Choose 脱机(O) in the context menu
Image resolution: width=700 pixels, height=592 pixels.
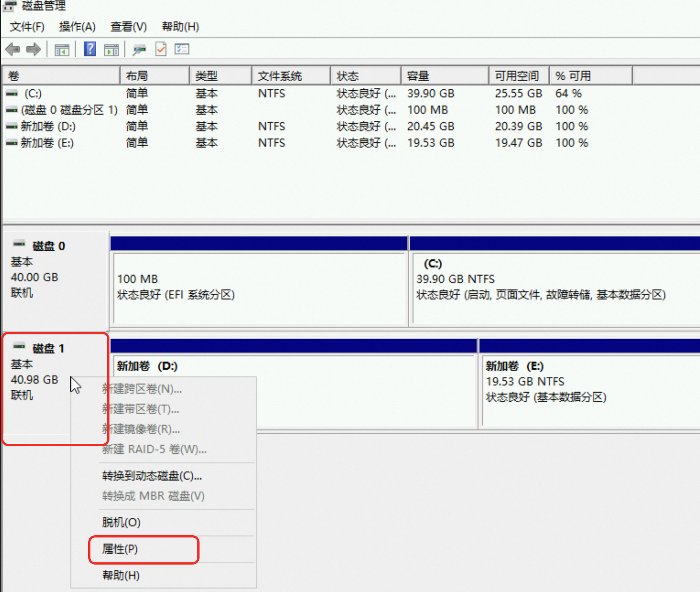(121, 522)
